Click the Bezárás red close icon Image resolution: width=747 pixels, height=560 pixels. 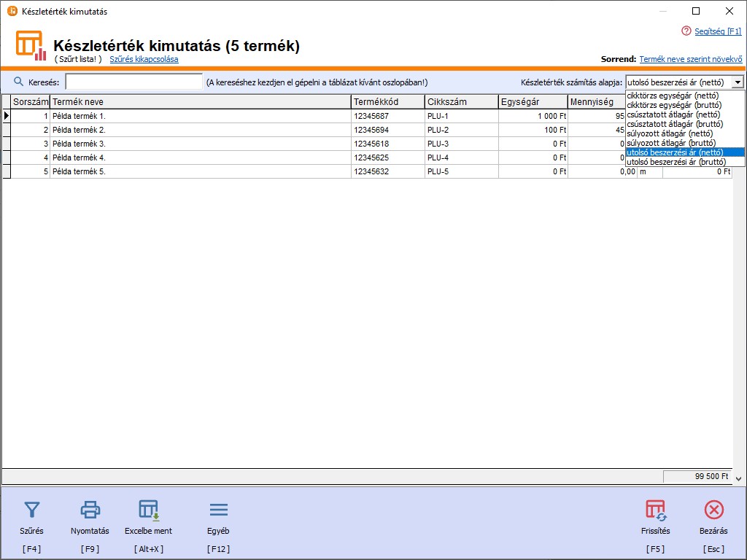point(714,510)
